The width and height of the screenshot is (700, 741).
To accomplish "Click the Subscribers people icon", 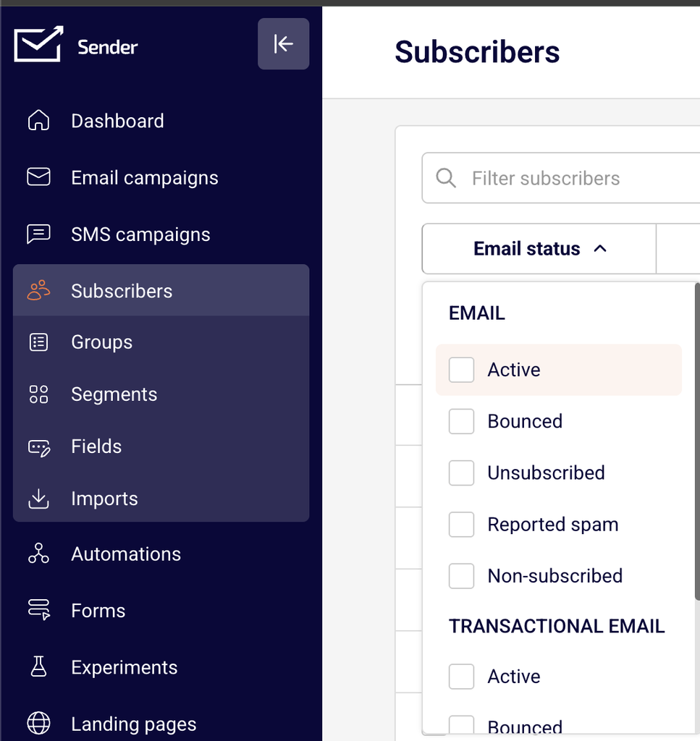I will tap(38, 290).
